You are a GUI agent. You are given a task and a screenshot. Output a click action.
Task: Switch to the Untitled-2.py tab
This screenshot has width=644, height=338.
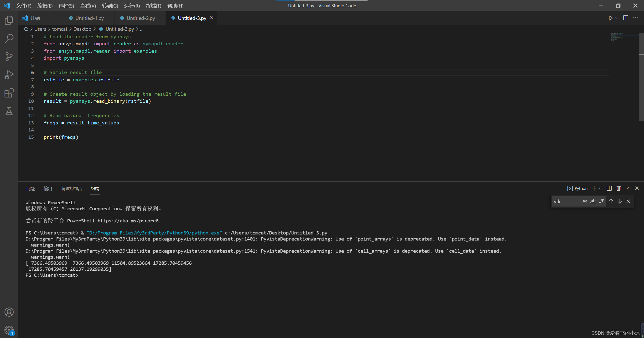tap(140, 18)
